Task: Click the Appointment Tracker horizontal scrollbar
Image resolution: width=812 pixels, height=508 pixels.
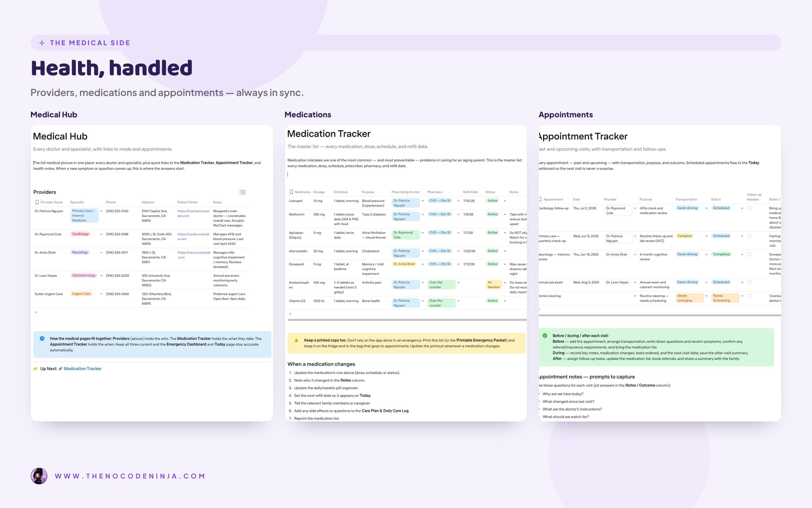Action: tap(660, 315)
